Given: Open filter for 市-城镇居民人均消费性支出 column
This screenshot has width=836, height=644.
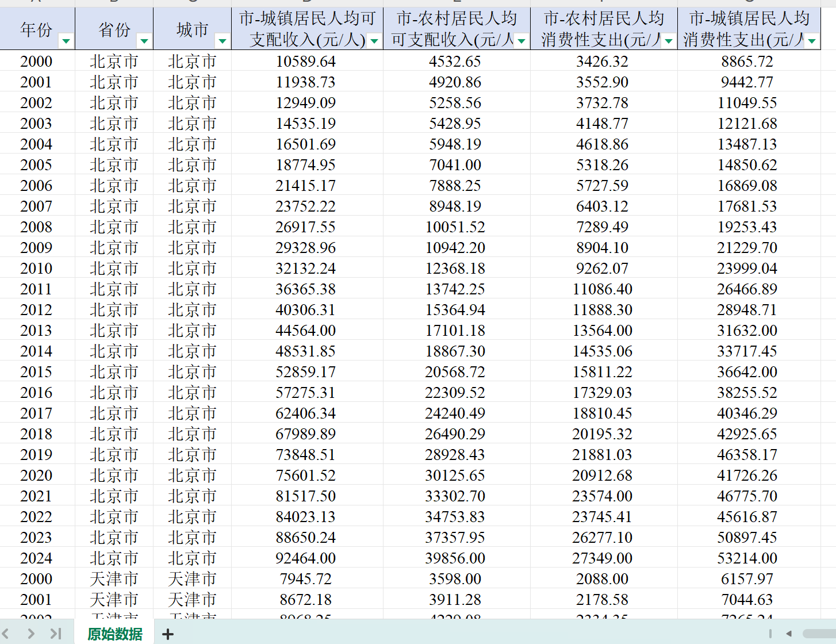Looking at the screenshot, I should [812, 41].
